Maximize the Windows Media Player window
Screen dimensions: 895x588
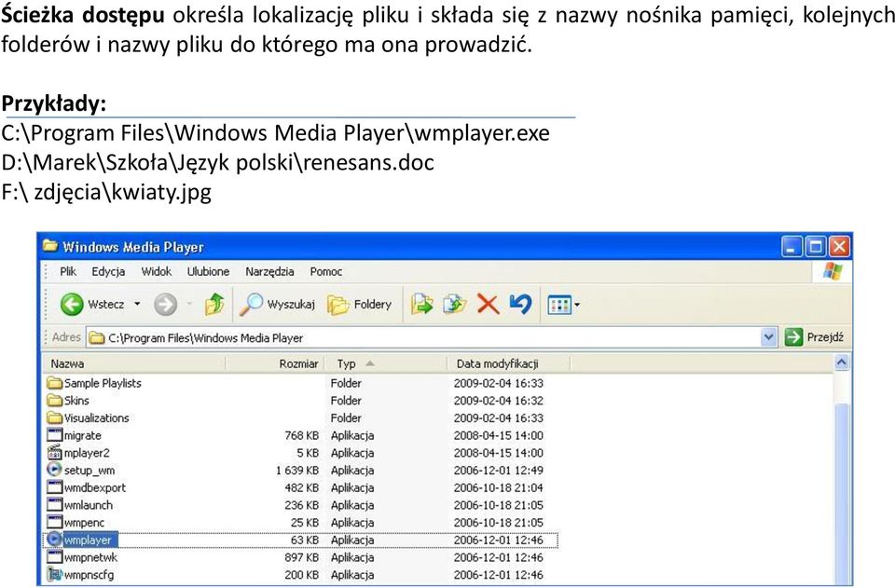(816, 247)
